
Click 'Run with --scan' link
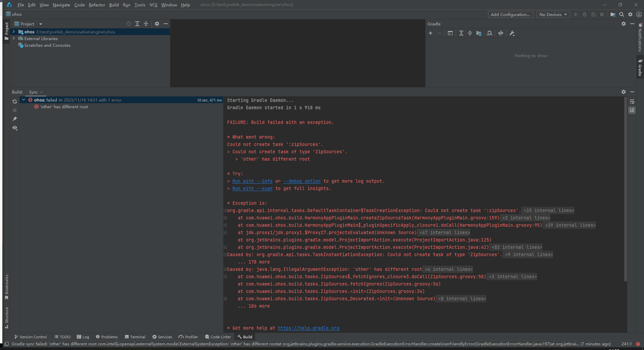point(252,188)
